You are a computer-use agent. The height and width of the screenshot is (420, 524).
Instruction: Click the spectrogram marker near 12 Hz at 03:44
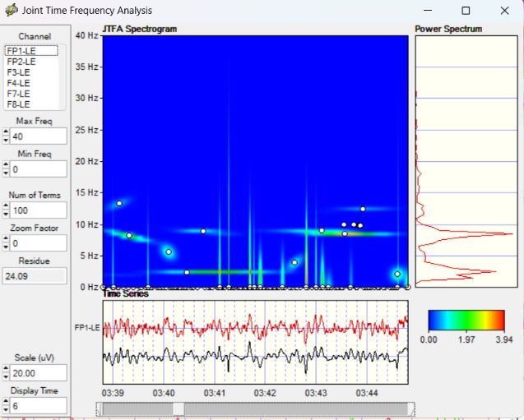point(363,209)
